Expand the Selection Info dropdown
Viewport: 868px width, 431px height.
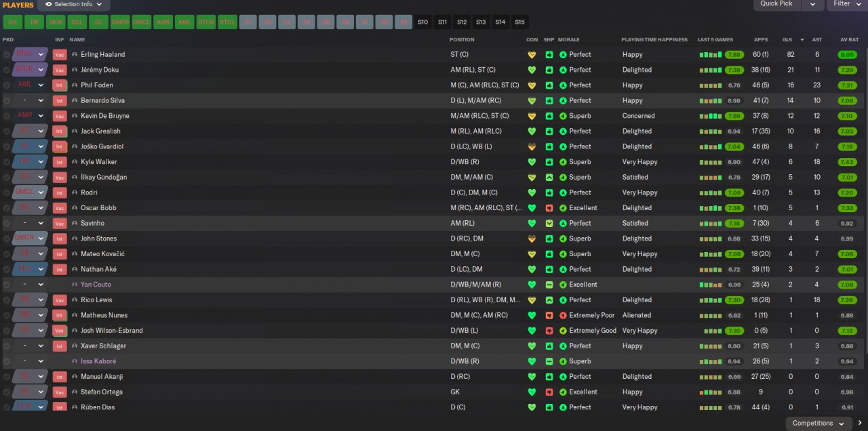[x=99, y=4]
